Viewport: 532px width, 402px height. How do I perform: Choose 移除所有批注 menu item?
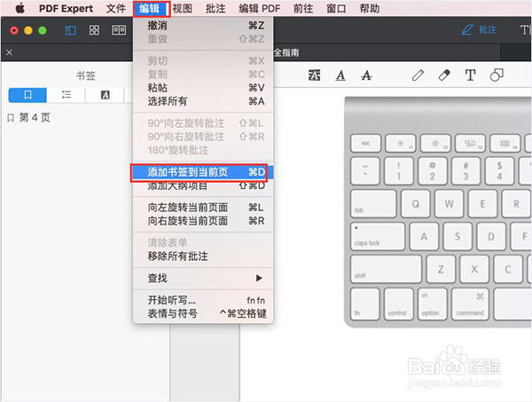pyautogui.click(x=203, y=256)
